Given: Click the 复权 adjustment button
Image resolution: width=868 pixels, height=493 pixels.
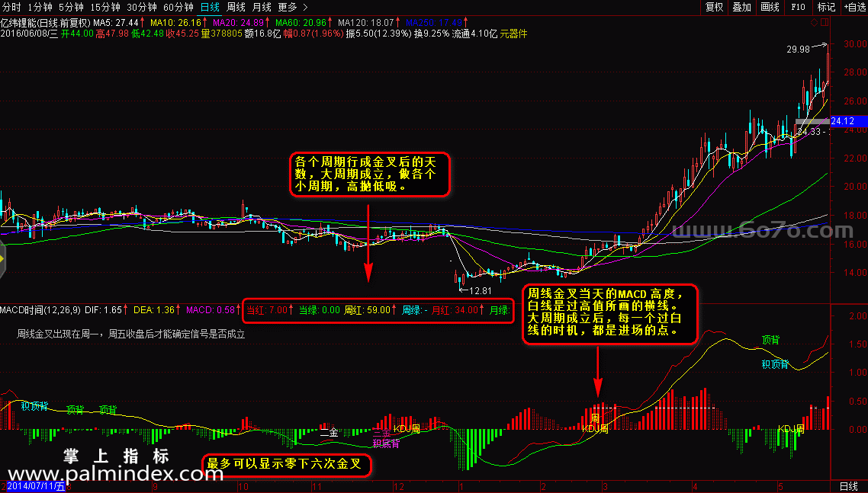Looking at the screenshot, I should pos(714,7).
